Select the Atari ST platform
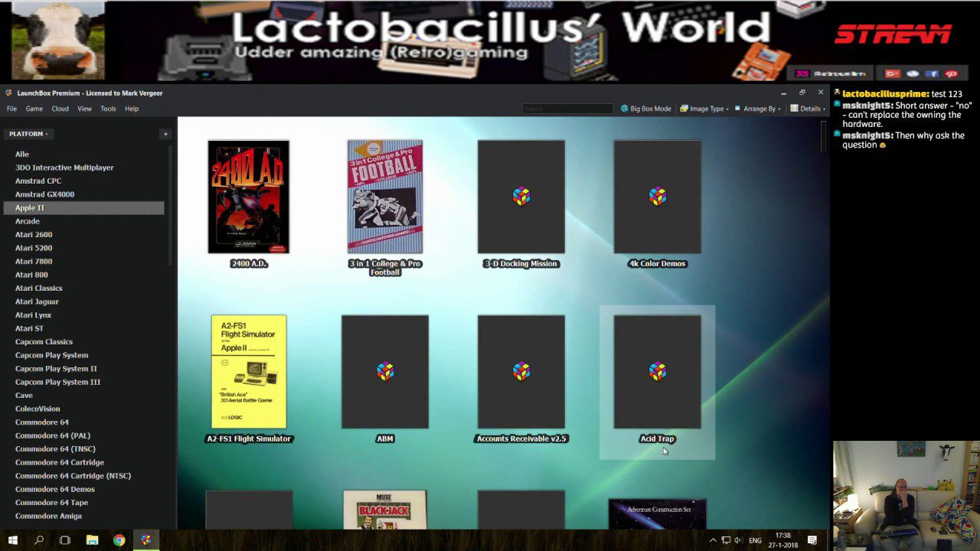This screenshot has height=551, width=980. tap(83, 328)
